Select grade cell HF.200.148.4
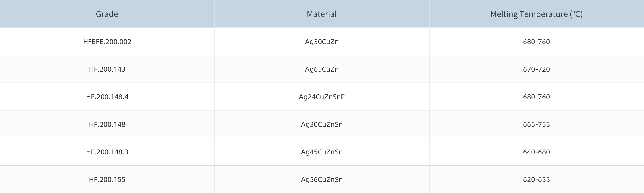This screenshot has width=644, height=193. coord(107,97)
